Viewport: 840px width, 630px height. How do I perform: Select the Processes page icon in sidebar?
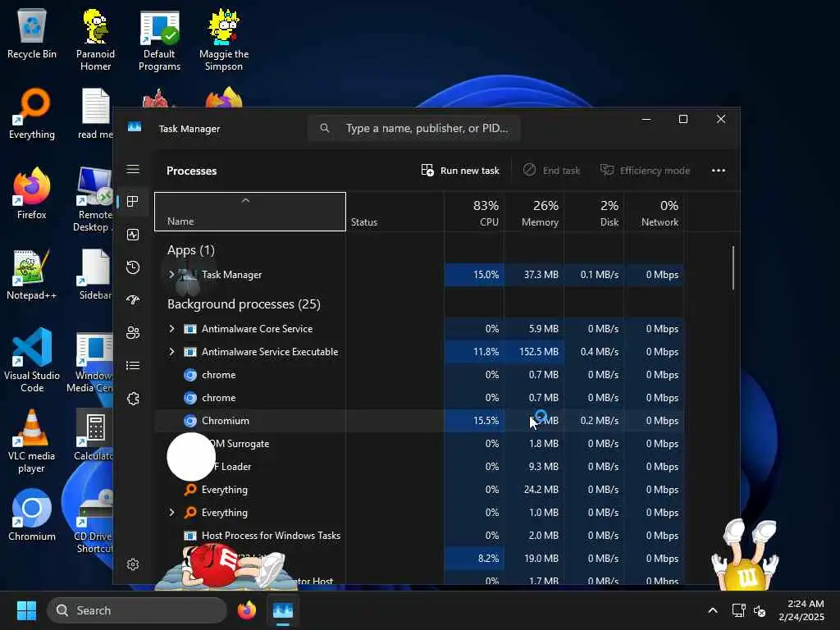point(133,202)
